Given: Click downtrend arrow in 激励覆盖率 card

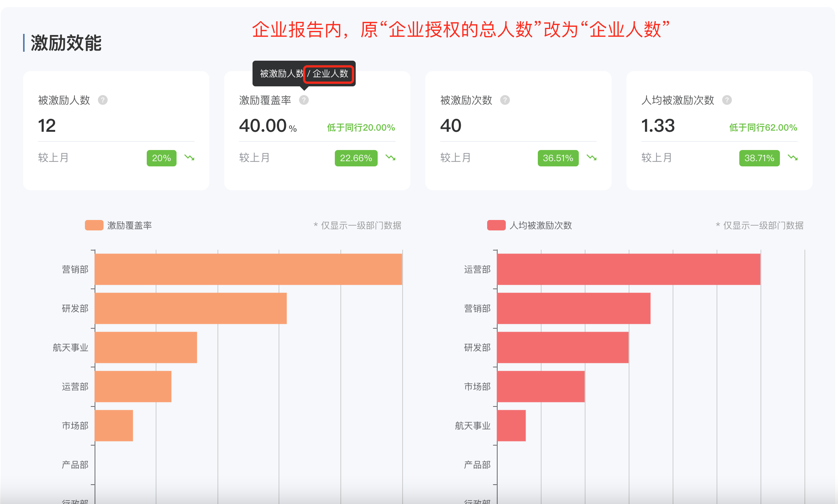Looking at the screenshot, I should (x=391, y=158).
